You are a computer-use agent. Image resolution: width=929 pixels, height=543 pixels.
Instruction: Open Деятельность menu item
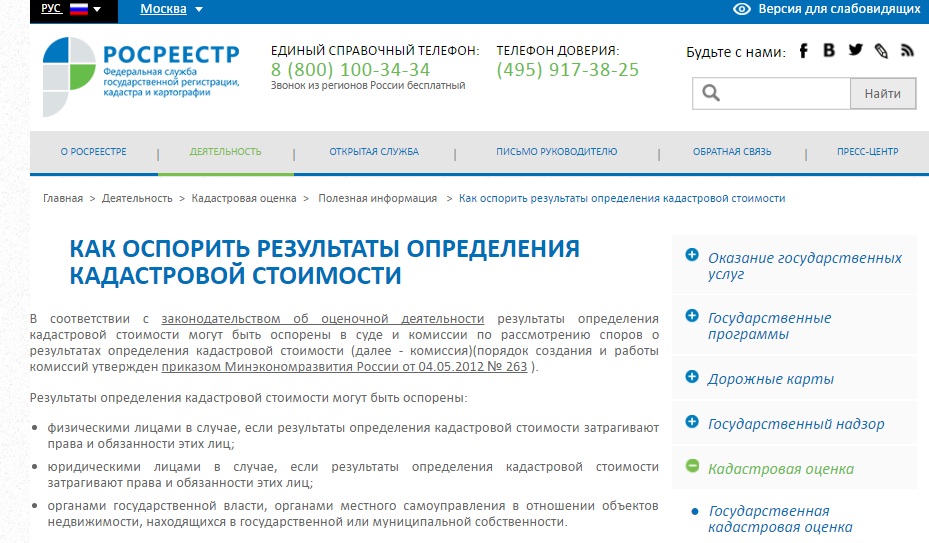click(x=225, y=152)
